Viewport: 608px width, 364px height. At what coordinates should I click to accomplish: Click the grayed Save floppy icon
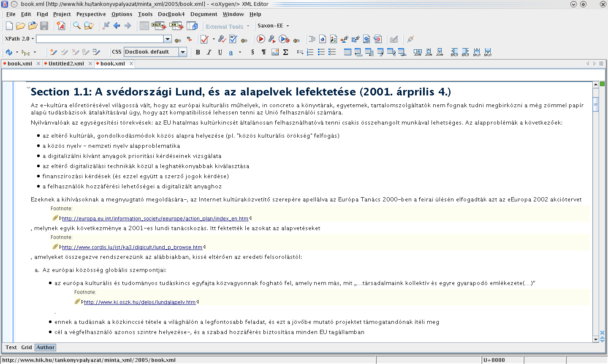point(44,26)
